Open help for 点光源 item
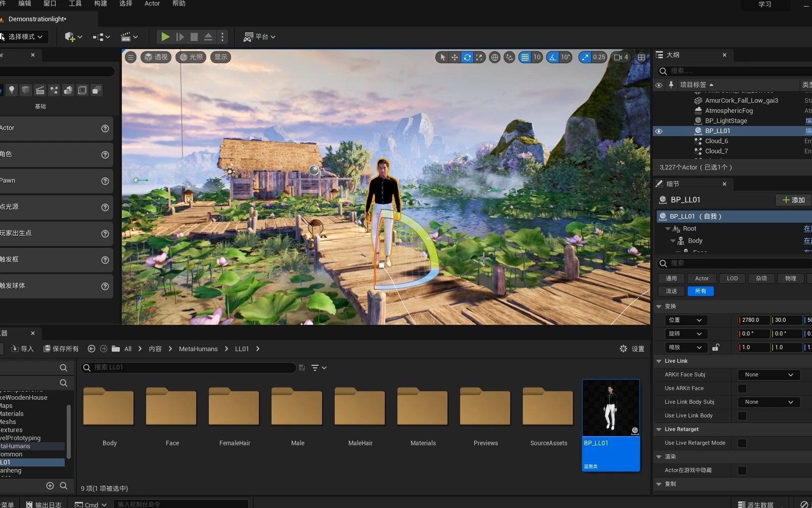 [105, 207]
